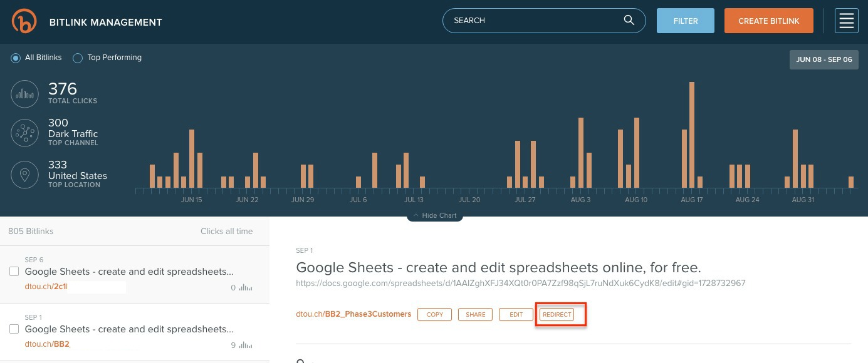
Task: Click the FILTER button
Action: (686, 21)
